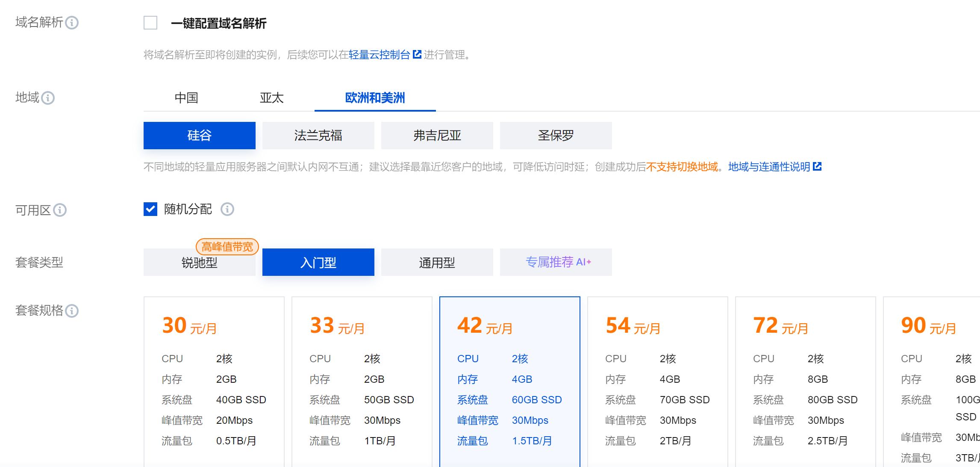
Task: Click external-link icon after 轻量云控制台
Action: pyautogui.click(x=417, y=54)
